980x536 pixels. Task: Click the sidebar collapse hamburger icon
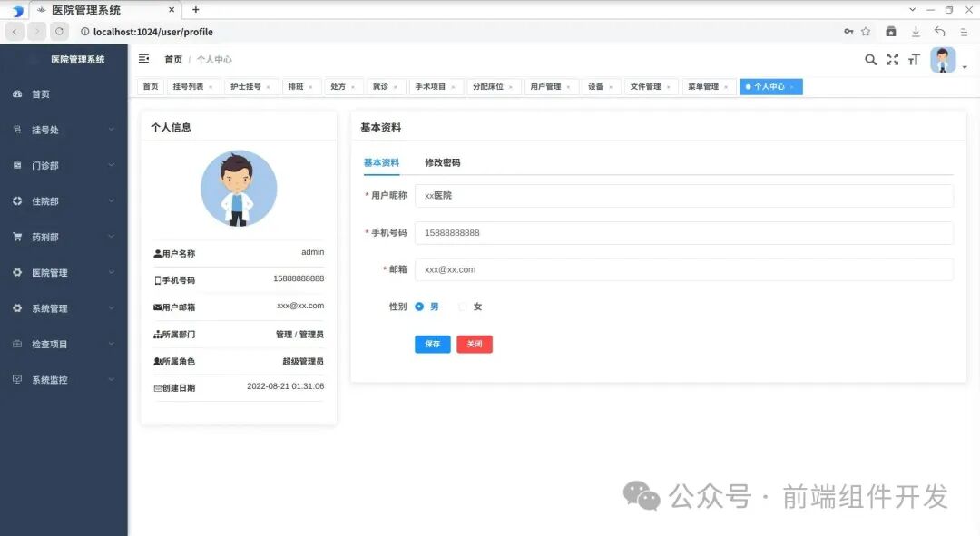(x=142, y=58)
